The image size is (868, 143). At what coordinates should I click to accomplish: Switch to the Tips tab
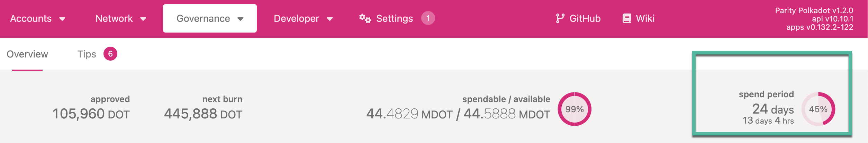87,54
